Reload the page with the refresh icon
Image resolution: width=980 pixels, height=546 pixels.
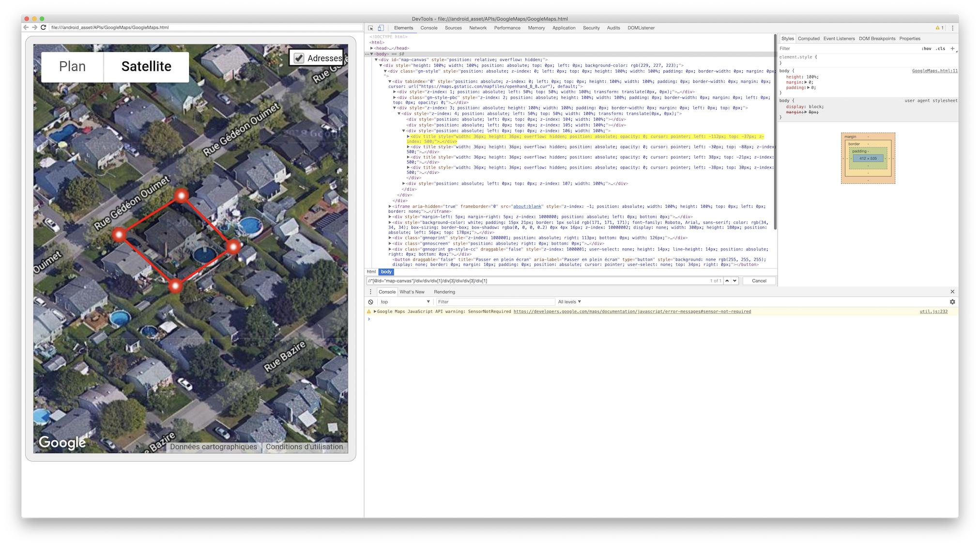point(43,28)
